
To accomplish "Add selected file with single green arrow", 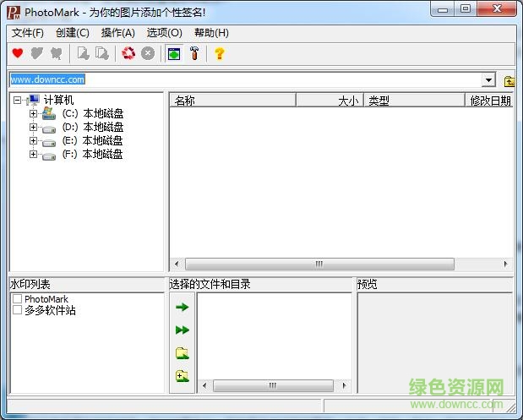I will coord(183,307).
